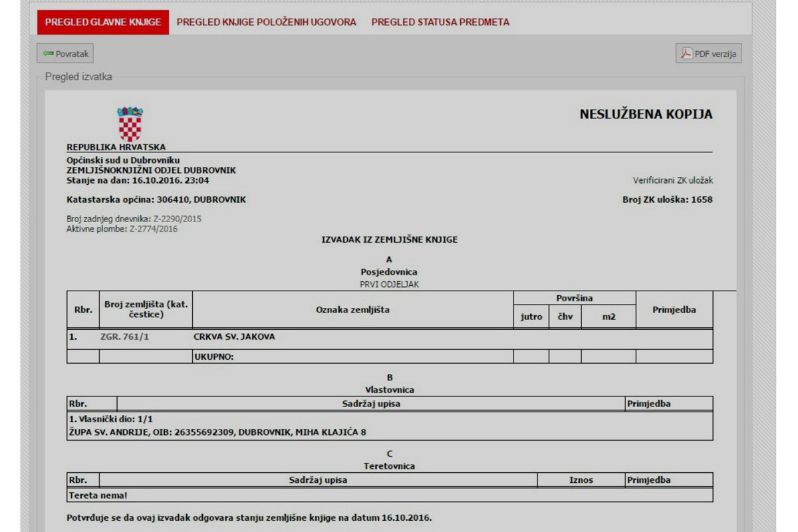Open the active seal Z-2774/2016

pyautogui.click(x=153, y=229)
